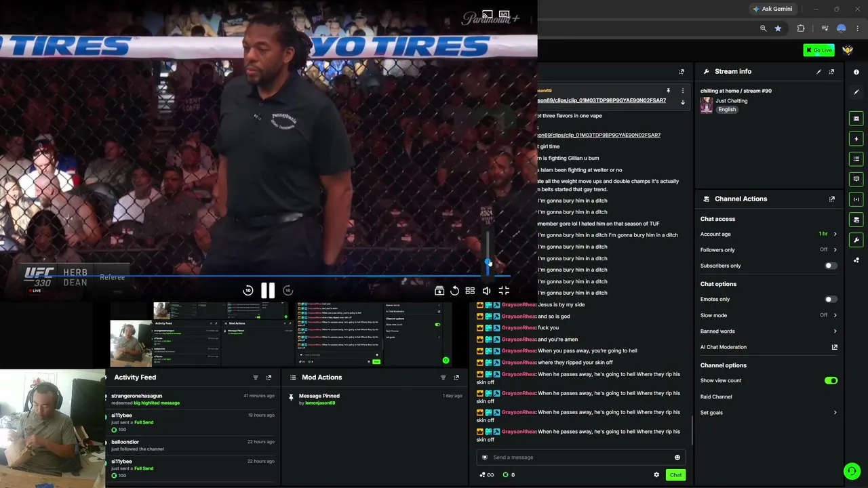Open the browser zoom magnifier icon
Screen dimensions: 868x488
763,28
